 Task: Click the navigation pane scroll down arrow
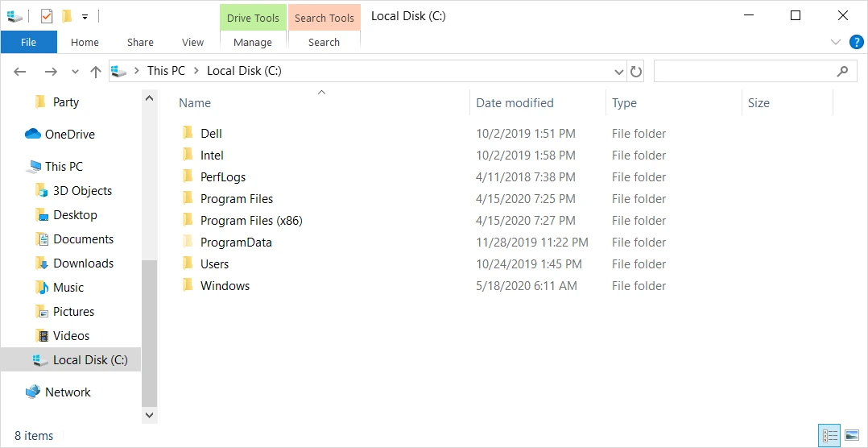(150, 414)
